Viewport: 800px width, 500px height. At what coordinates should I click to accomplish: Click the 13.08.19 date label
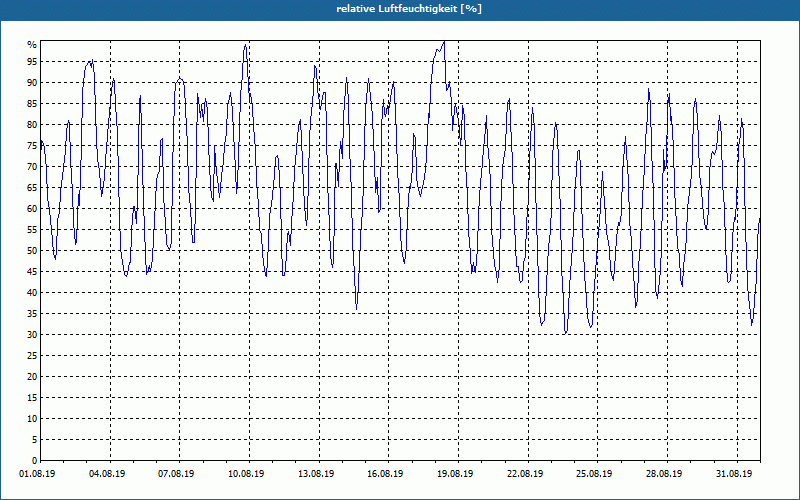coord(316,474)
